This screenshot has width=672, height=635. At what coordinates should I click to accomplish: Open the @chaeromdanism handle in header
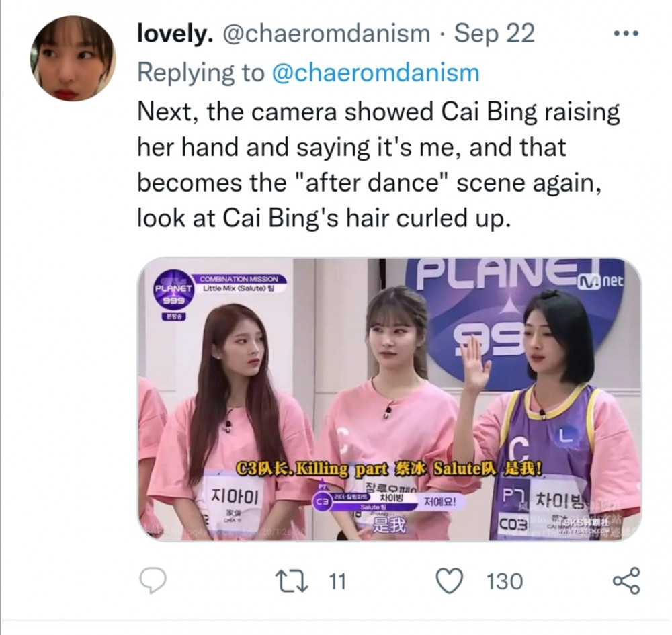[x=326, y=34]
